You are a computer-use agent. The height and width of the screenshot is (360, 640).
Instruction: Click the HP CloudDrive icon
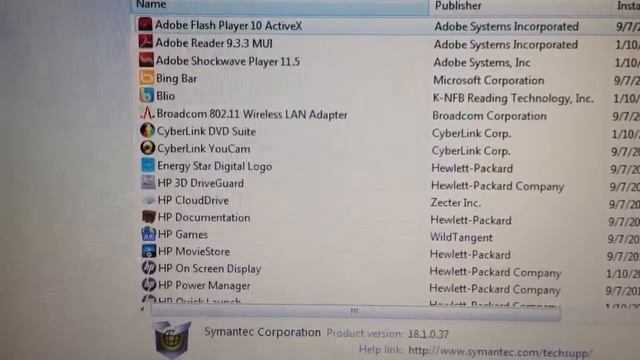(x=149, y=200)
